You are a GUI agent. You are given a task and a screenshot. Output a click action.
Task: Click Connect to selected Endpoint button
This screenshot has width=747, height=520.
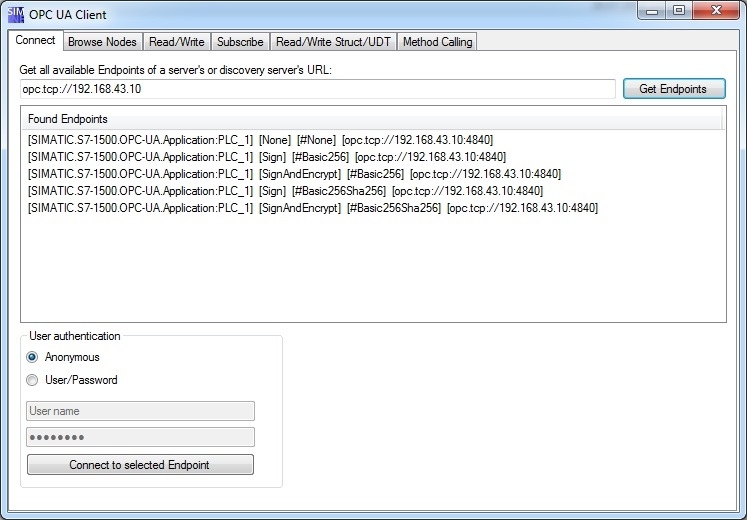point(140,465)
